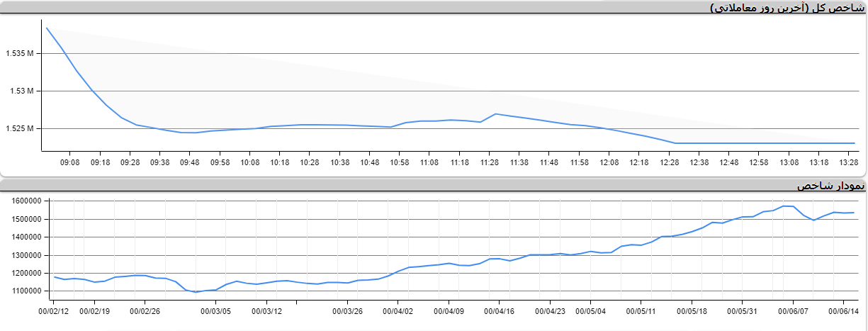
Task: Click the 00/06/14 date axis label
Action: click(844, 310)
